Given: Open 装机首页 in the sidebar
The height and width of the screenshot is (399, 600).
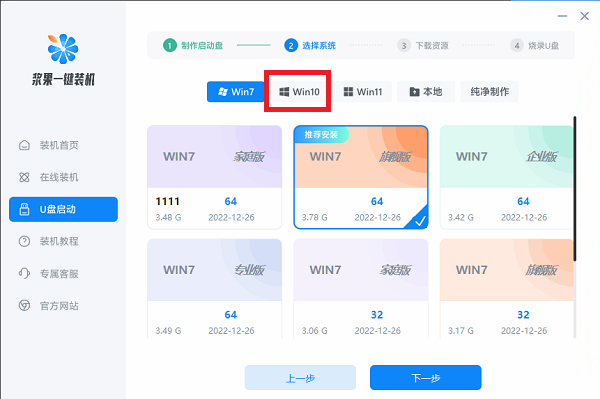Looking at the screenshot, I should tap(63, 145).
